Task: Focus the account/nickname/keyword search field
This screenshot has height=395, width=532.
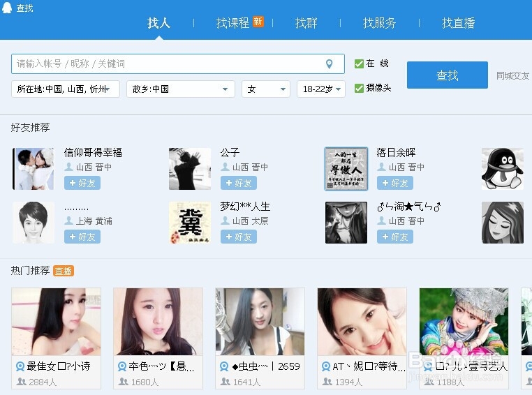Action: pos(178,64)
